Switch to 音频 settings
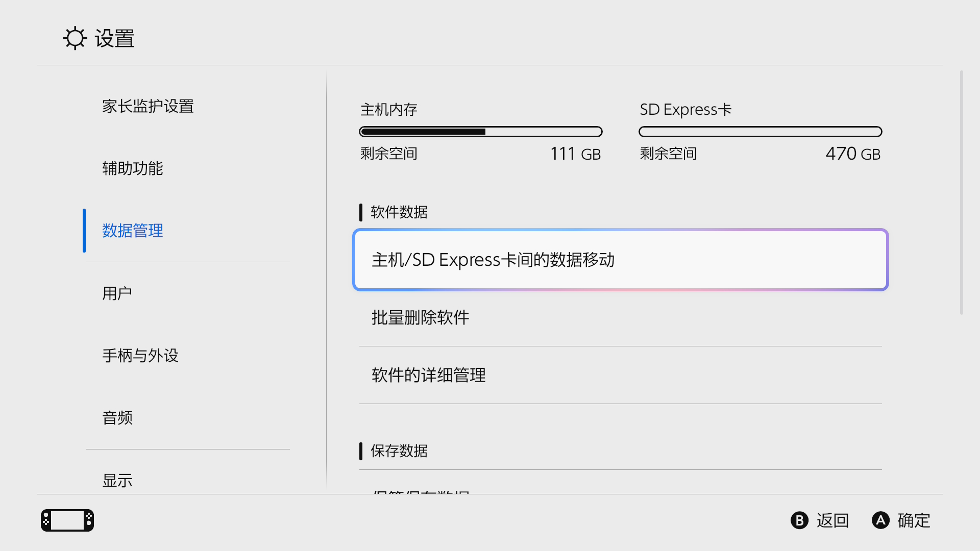 point(117,418)
